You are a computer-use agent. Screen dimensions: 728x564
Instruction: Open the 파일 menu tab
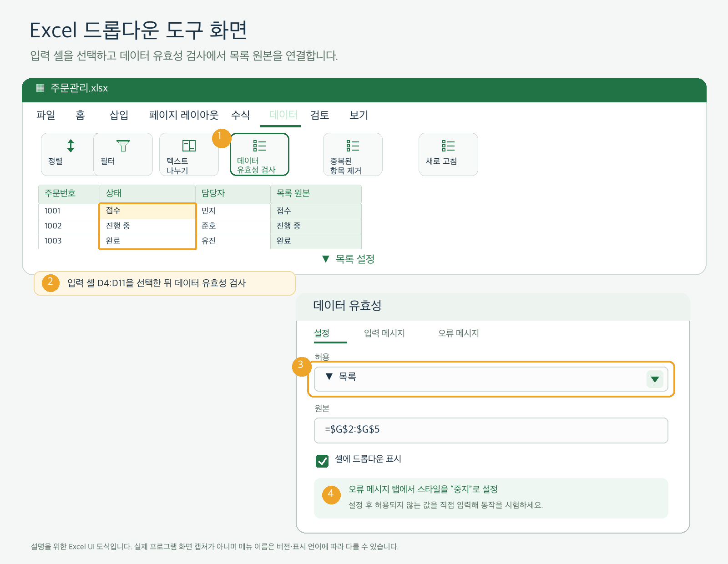(x=46, y=115)
